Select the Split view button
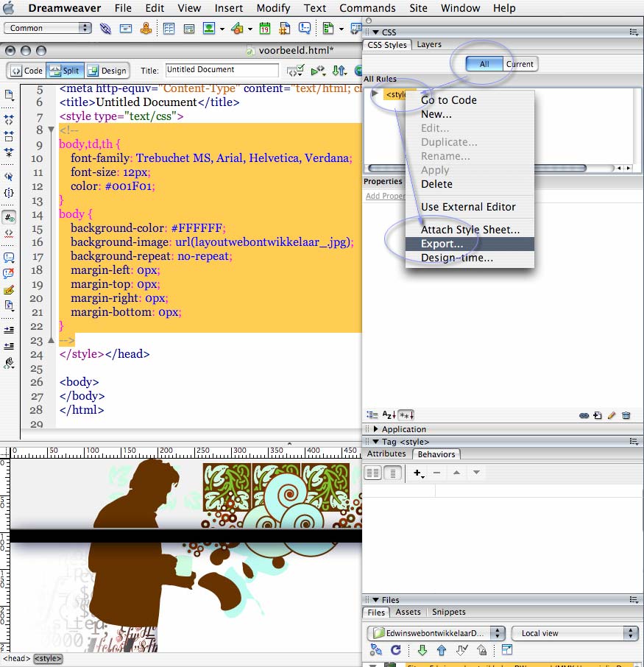Viewport: 644px width, 667px height. (65, 71)
